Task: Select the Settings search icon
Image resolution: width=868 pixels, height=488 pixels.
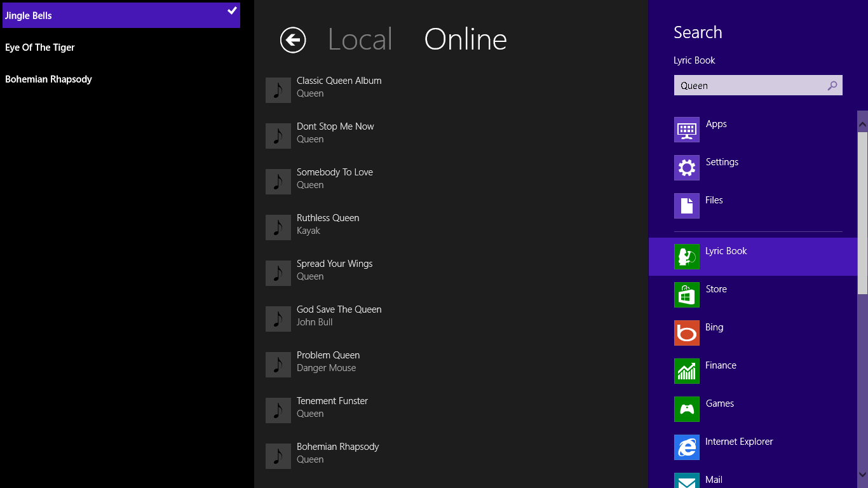Action: click(686, 168)
